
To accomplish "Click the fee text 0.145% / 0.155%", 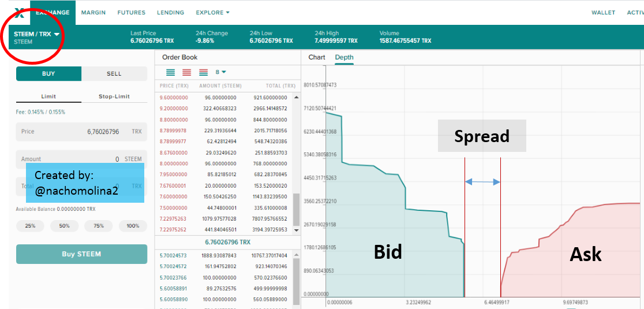I will [x=40, y=112].
